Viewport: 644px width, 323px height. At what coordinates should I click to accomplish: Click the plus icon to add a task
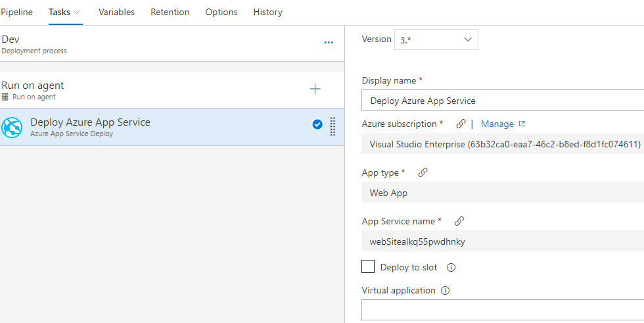[315, 89]
